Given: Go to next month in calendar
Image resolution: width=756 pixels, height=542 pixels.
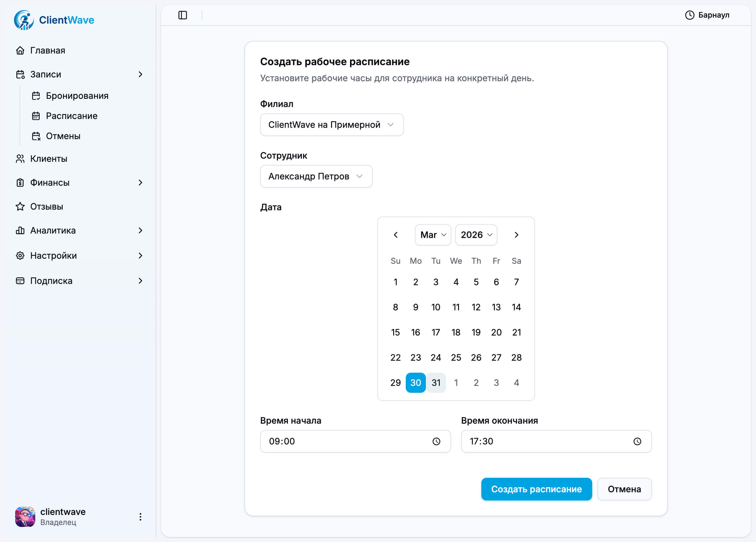Looking at the screenshot, I should [516, 235].
